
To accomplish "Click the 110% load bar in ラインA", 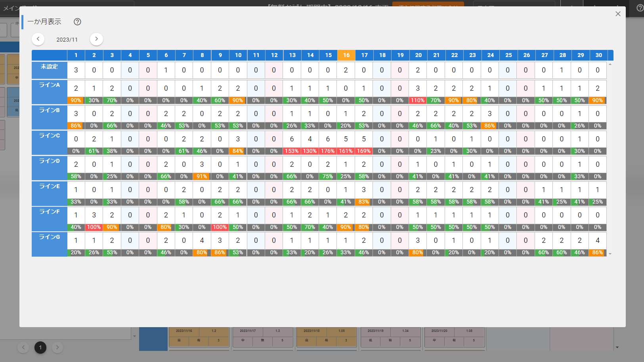I will [418, 100].
